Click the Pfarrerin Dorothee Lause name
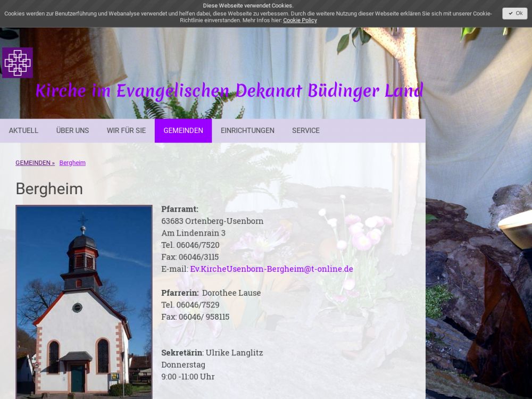The image size is (532, 399). click(x=231, y=293)
